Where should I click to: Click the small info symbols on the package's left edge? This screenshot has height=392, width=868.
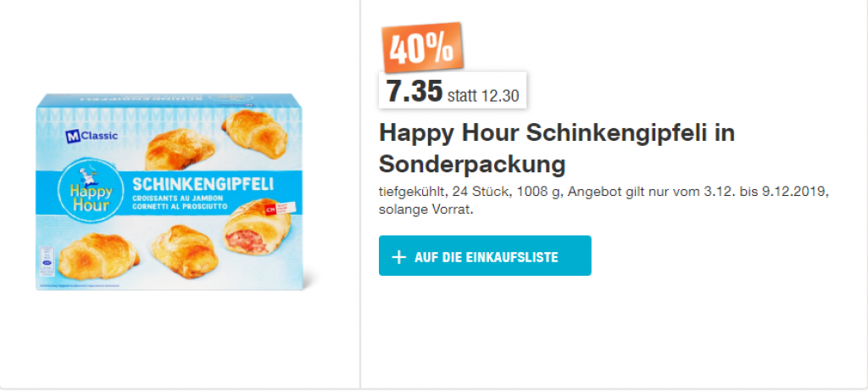(47, 259)
